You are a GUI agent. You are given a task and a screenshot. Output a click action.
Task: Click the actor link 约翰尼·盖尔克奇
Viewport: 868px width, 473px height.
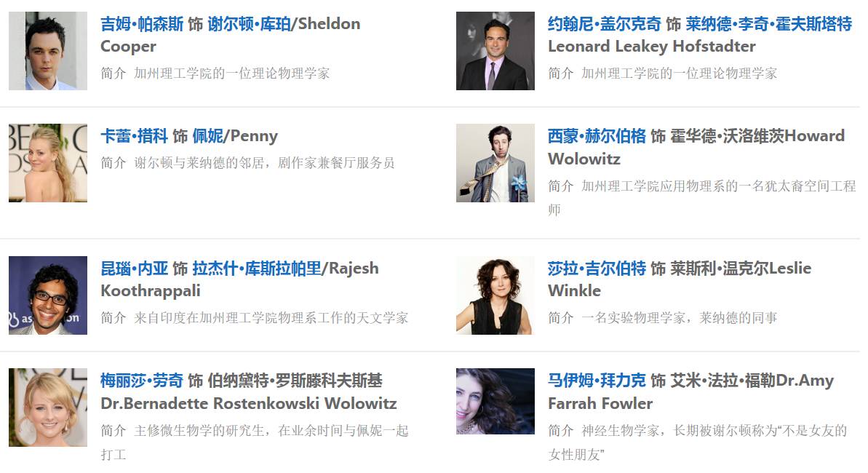[605, 24]
